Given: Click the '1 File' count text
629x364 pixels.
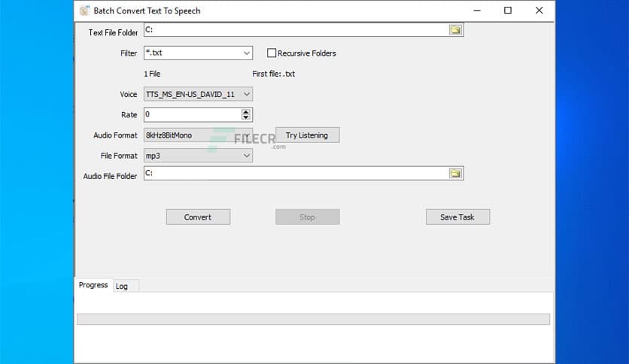Looking at the screenshot, I should (x=152, y=74).
